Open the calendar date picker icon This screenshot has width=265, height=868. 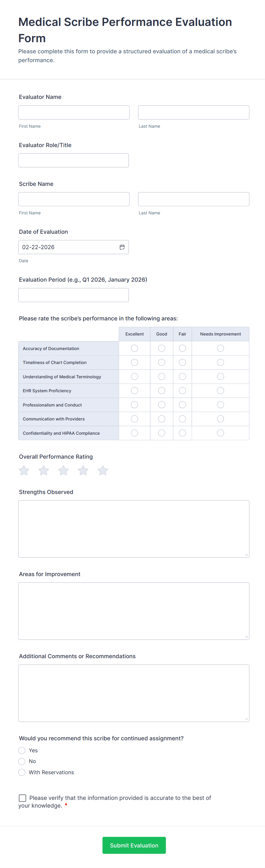click(x=122, y=247)
